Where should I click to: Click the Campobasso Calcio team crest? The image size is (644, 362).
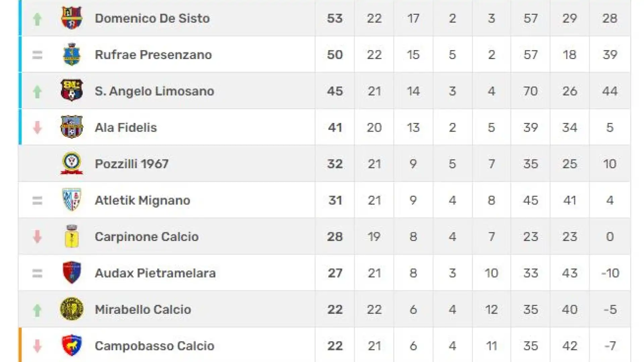(71, 345)
